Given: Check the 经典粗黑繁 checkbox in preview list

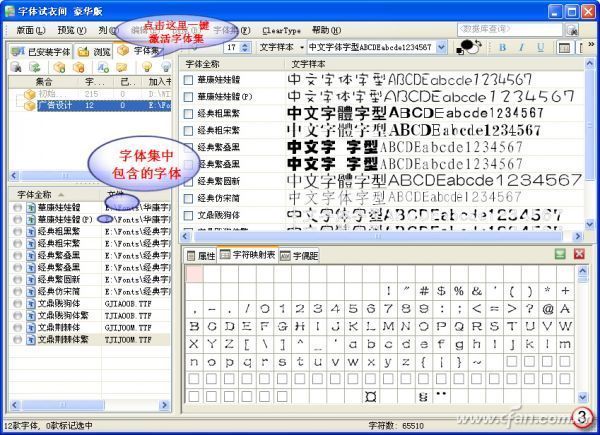Looking at the screenshot, I should point(188,114).
